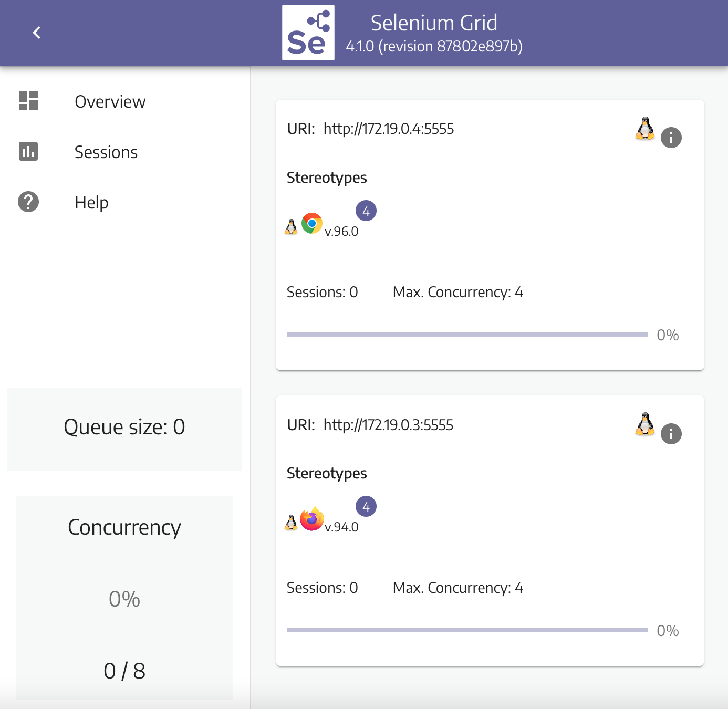The image size is (728, 709).
Task: Click the Firefox v.94.0 browser icon
Action: pos(311,519)
